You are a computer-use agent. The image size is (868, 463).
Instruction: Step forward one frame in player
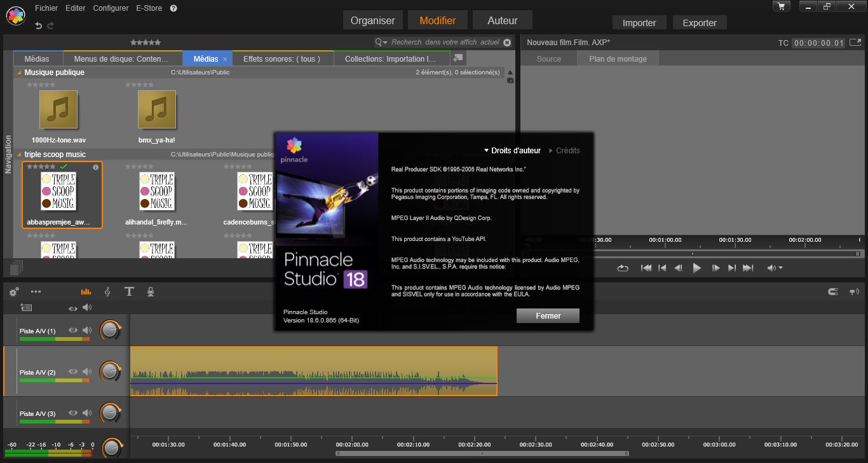tap(715, 268)
